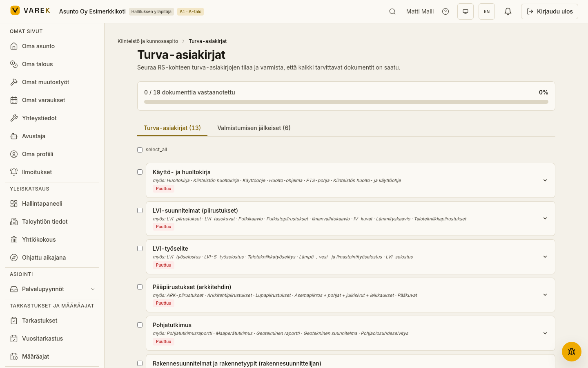Click the logout arrow icon
The height and width of the screenshot is (368, 588).
530,11
